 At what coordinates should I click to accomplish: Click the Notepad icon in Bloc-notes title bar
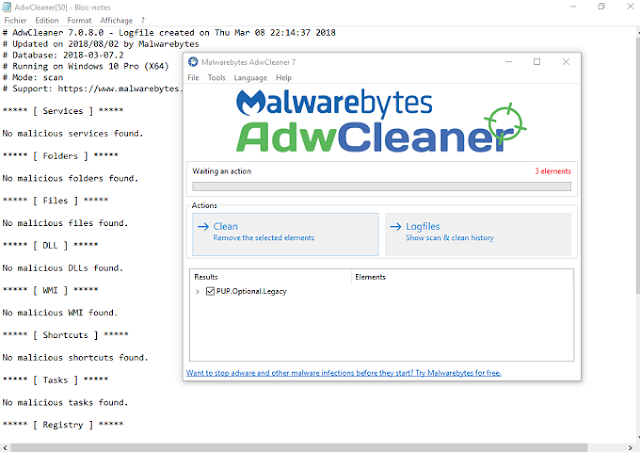point(7,7)
